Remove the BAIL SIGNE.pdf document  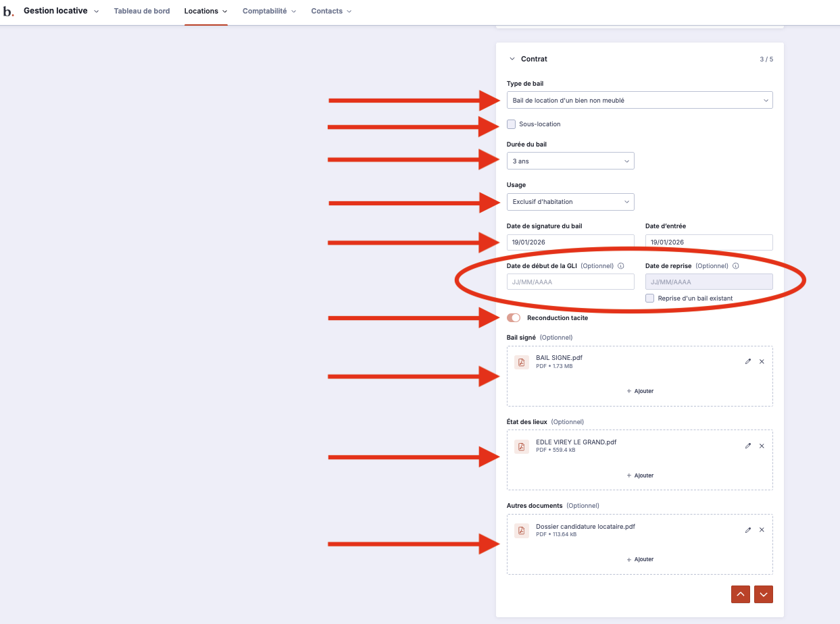click(x=762, y=362)
